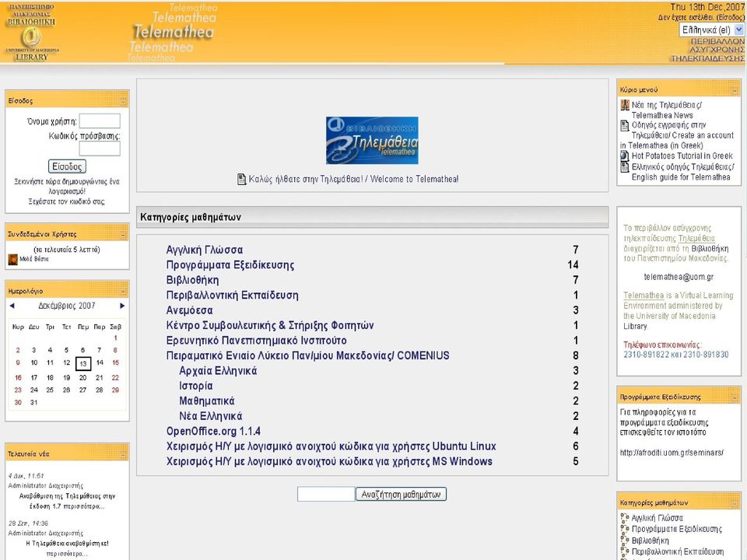Open the Αγγλική Γλώσσα category

pos(205,250)
